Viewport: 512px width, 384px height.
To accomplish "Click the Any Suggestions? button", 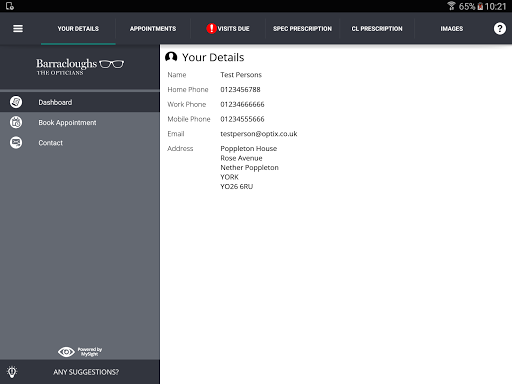I will (x=80, y=372).
